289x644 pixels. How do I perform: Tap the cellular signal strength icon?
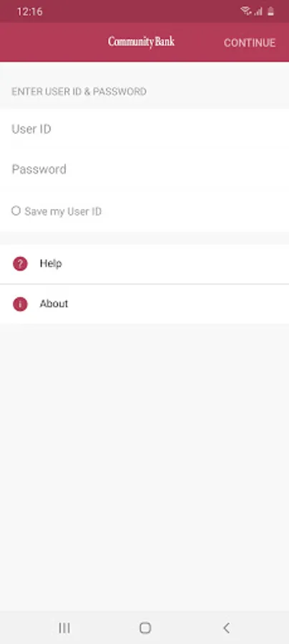click(x=258, y=11)
